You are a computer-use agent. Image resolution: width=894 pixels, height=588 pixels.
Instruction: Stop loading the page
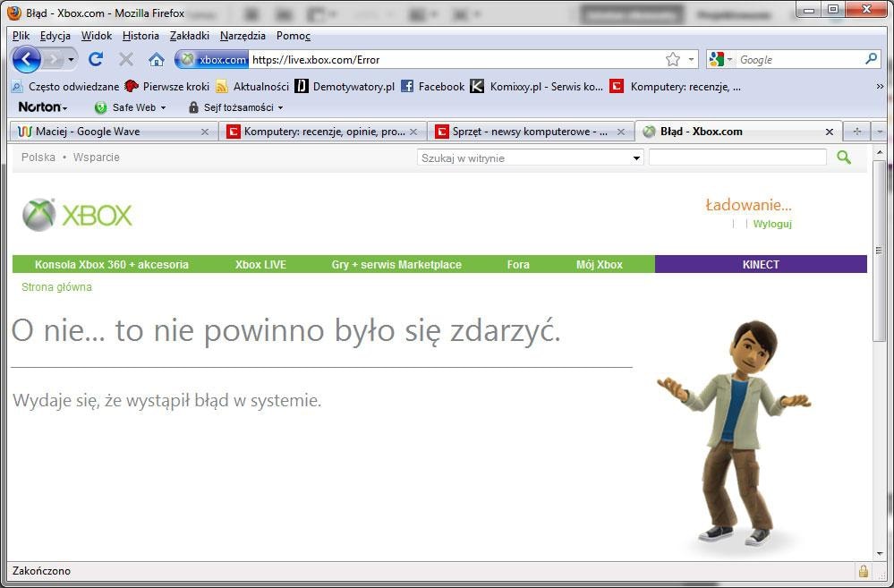coord(125,59)
